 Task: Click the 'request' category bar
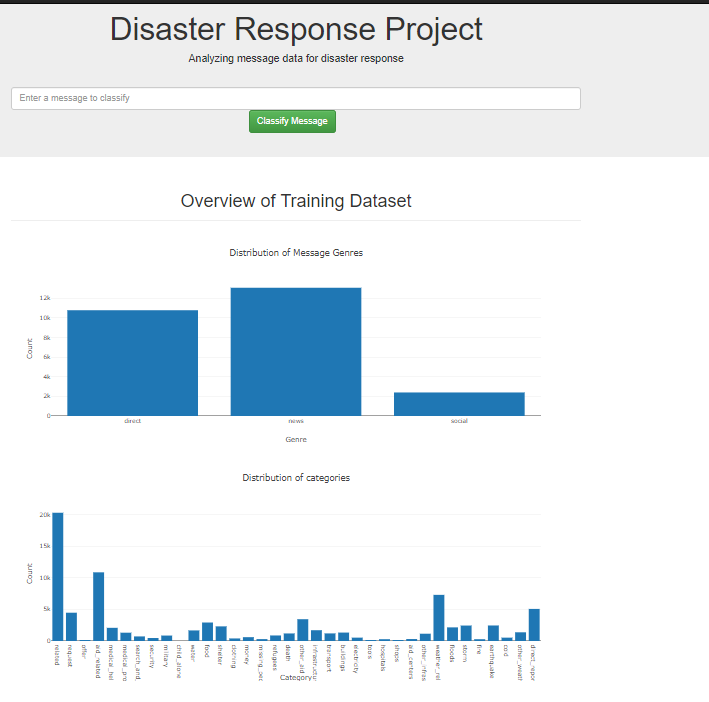point(71,627)
